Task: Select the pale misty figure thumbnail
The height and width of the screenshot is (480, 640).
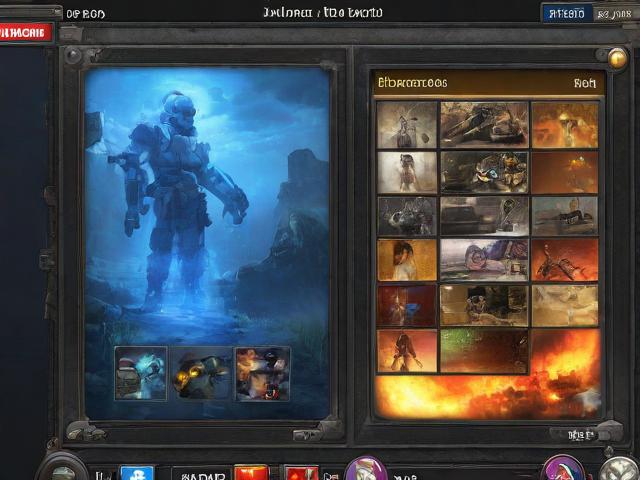Action: (407, 173)
